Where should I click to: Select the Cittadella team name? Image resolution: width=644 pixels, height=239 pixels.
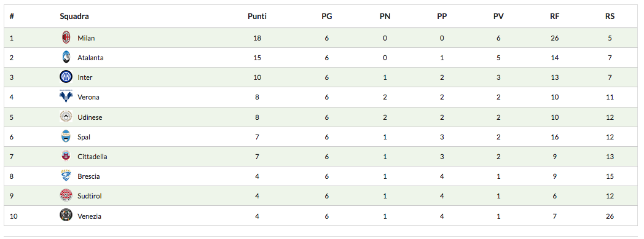tap(92, 157)
